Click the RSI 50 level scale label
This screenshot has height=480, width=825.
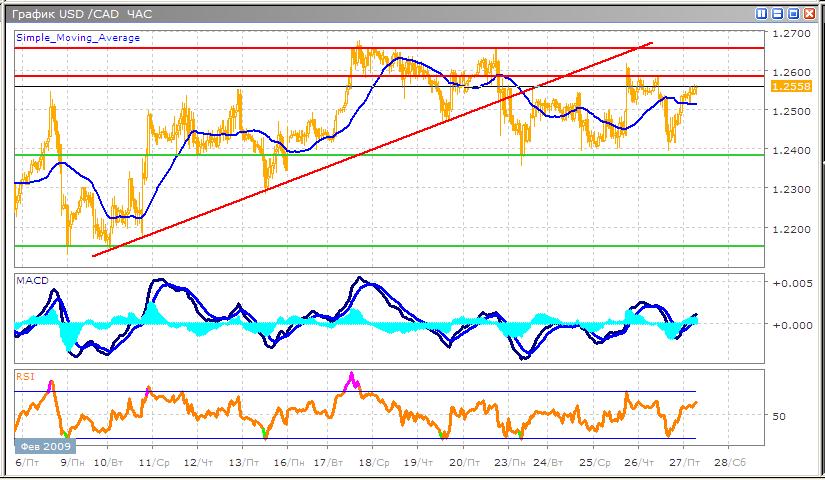(x=779, y=416)
